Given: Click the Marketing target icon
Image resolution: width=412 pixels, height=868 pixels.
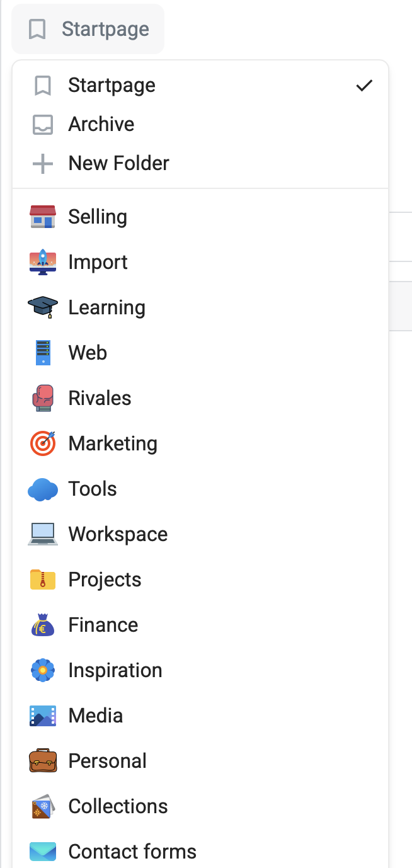Looking at the screenshot, I should coord(43,443).
